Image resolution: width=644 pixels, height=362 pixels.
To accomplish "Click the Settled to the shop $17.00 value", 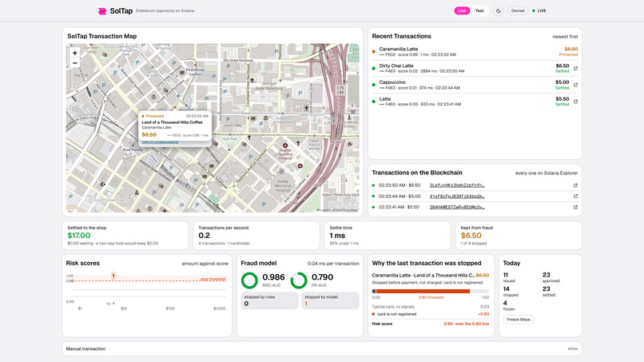I will coord(79,236).
